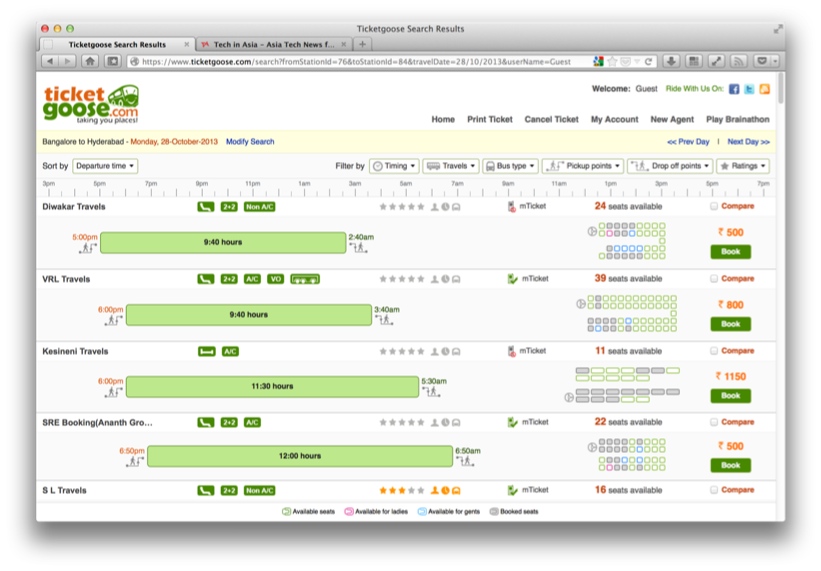
Task: Click the 9:40 hours bar for Diwakar Travels
Action: point(223,242)
